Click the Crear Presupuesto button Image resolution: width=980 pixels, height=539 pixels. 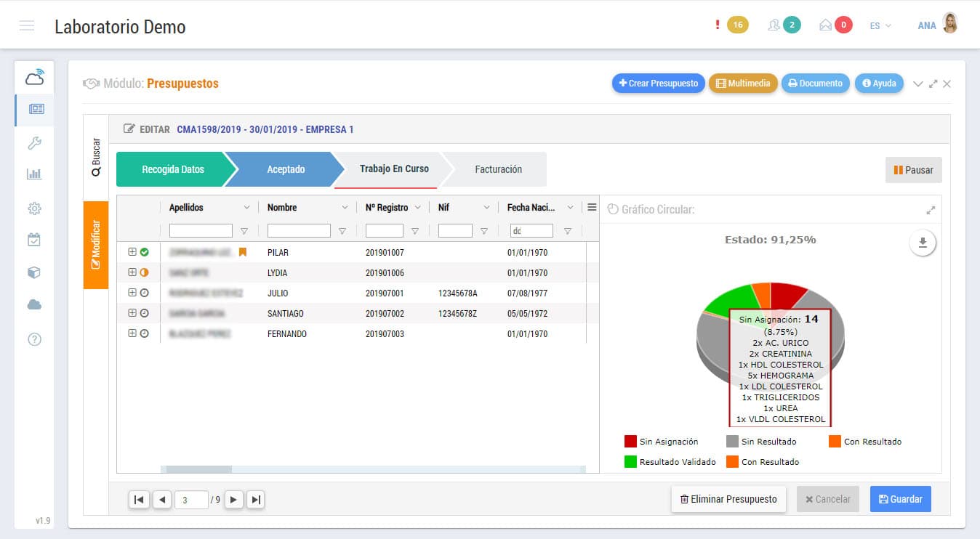click(x=658, y=84)
